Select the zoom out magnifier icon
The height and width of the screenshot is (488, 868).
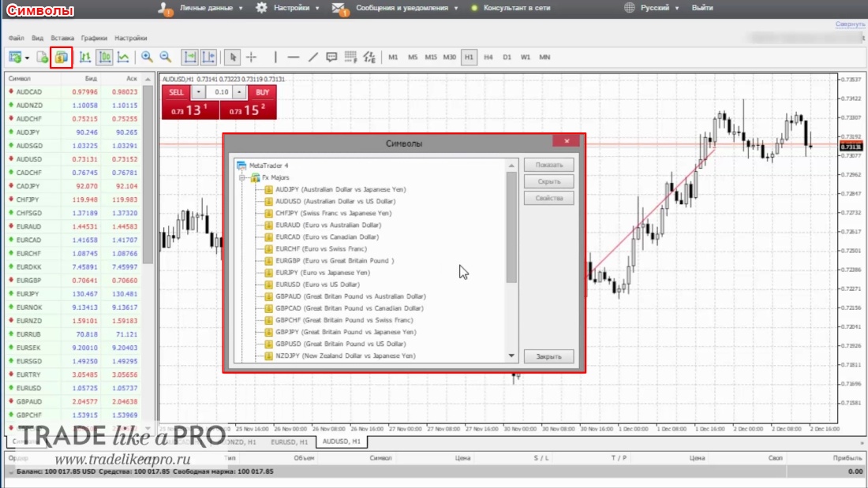click(x=165, y=57)
